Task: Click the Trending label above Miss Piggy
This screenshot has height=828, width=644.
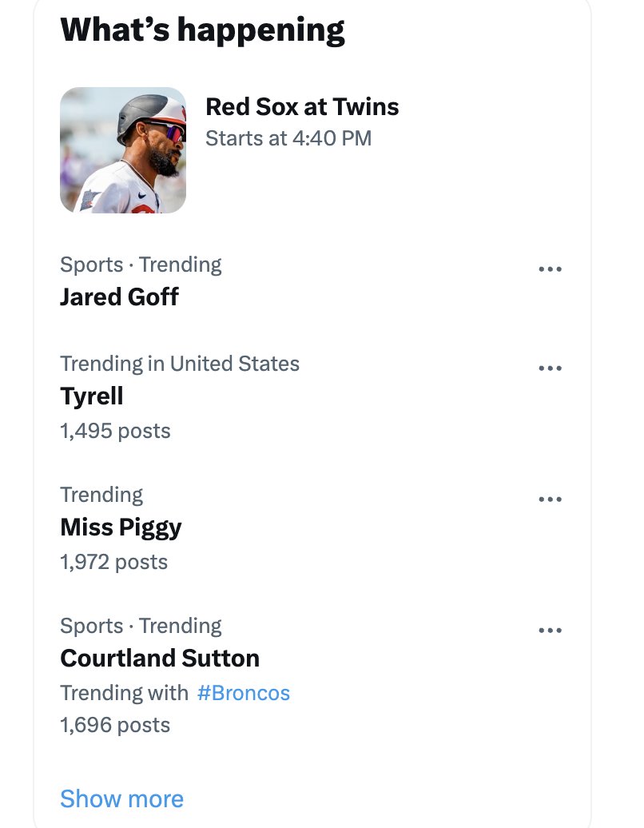Action: pyautogui.click(x=101, y=495)
